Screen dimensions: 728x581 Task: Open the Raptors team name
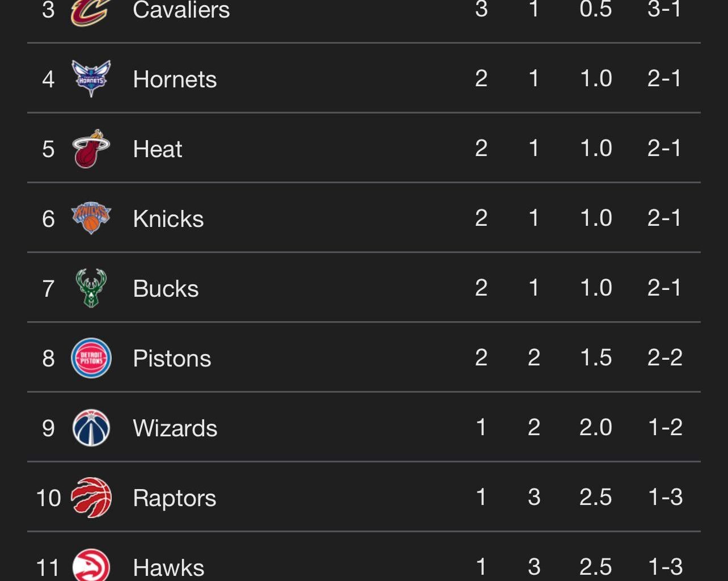click(x=174, y=498)
